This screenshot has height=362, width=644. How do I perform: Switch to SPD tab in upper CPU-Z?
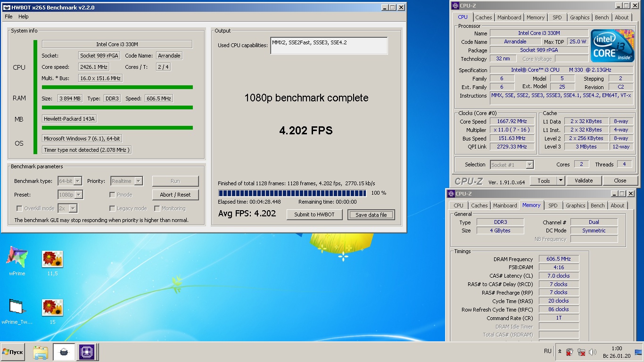557,17
